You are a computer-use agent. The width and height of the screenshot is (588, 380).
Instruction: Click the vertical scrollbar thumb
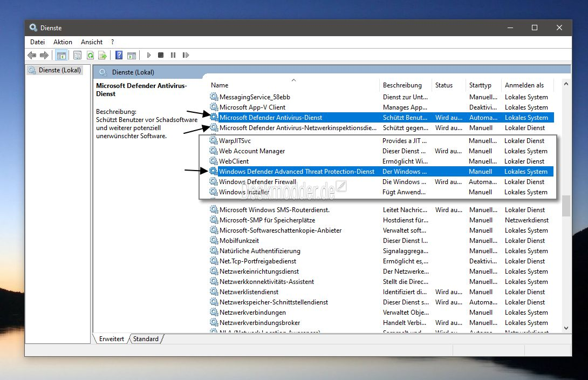566,206
